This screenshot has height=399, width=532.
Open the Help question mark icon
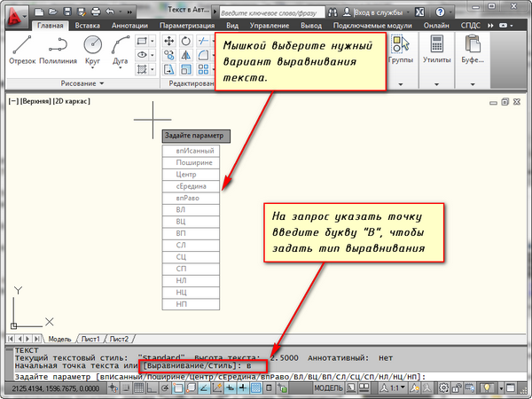point(440,12)
